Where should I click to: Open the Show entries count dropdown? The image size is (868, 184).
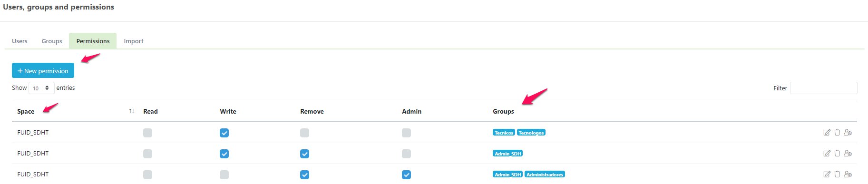point(41,88)
